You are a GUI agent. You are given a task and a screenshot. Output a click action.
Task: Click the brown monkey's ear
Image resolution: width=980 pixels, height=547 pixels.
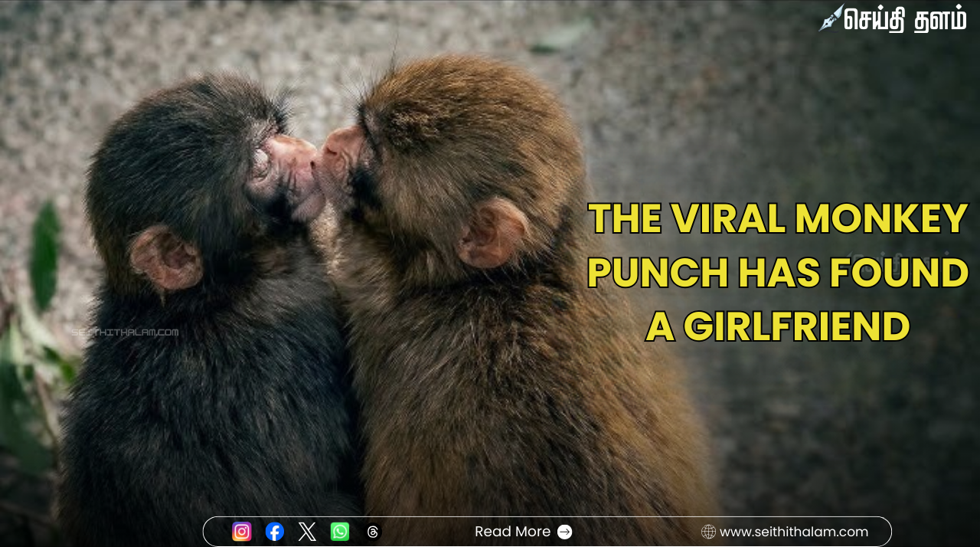click(x=494, y=234)
